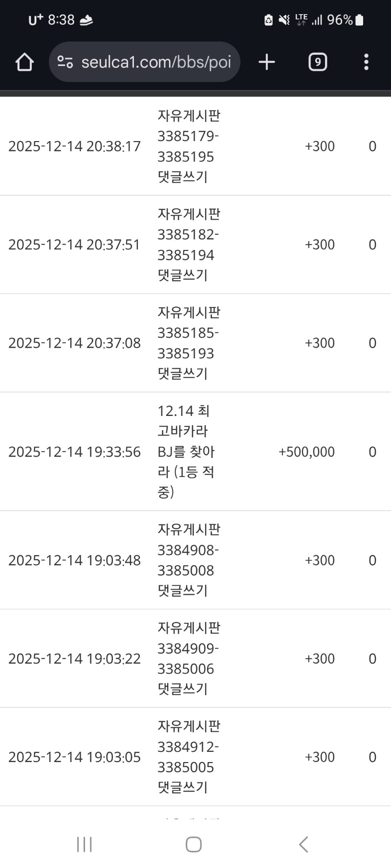This screenshot has width=391, height=868.
Task: Tap the Android recent apps button
Action: (84, 844)
